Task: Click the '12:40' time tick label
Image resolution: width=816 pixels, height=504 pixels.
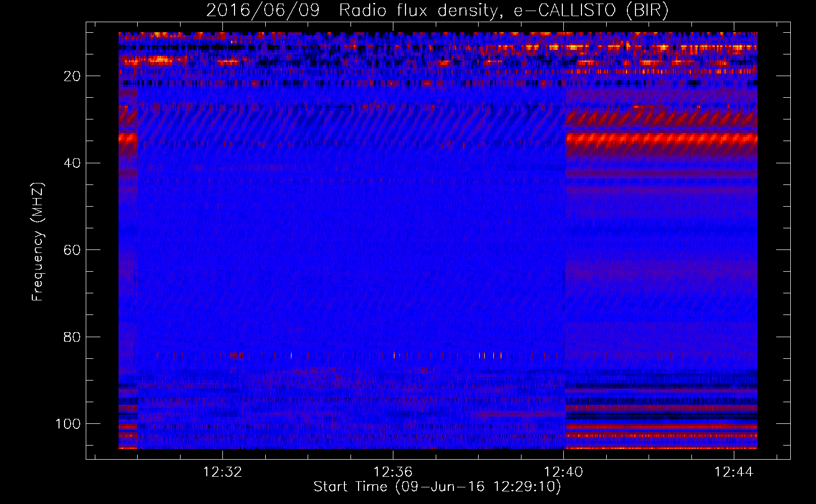Action: point(563,472)
